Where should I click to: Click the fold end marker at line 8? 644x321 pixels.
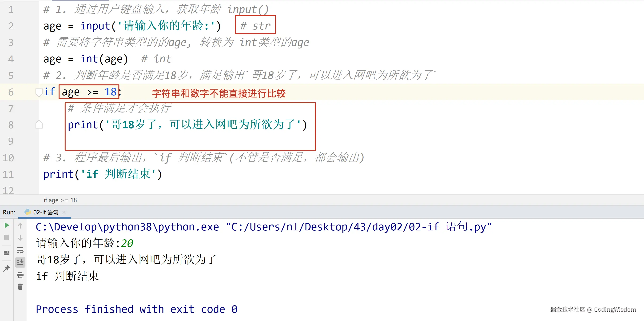tap(39, 124)
